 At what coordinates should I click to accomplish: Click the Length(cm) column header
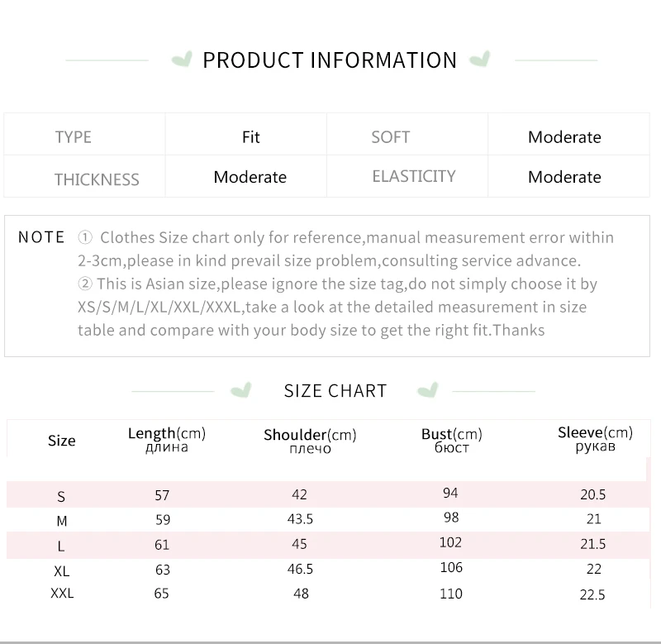pyautogui.click(x=167, y=440)
